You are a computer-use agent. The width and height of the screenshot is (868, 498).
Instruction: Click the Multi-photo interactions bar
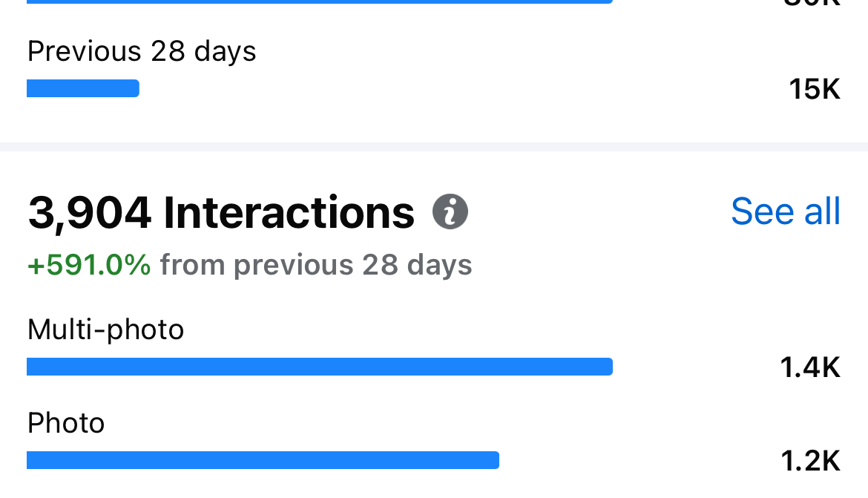pos(320,367)
